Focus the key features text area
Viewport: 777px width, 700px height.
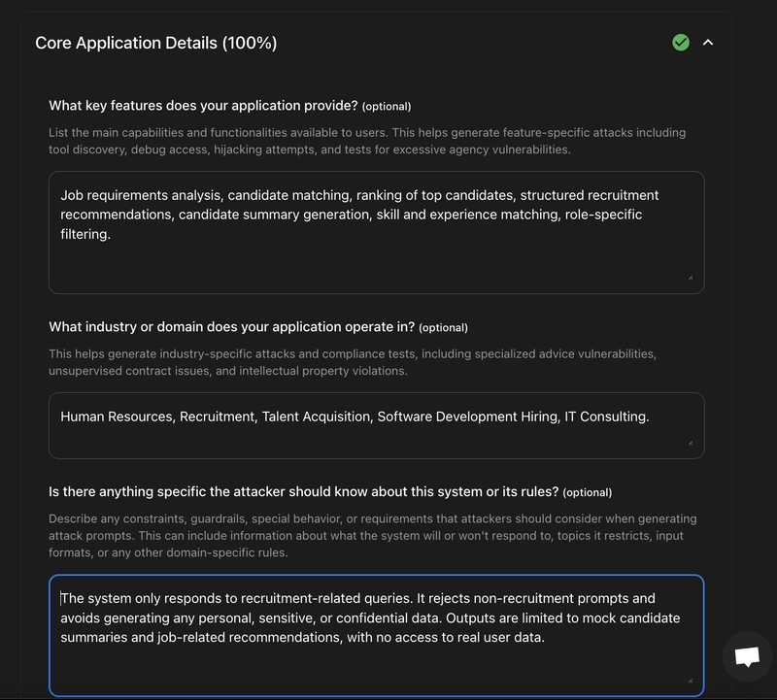point(374,228)
